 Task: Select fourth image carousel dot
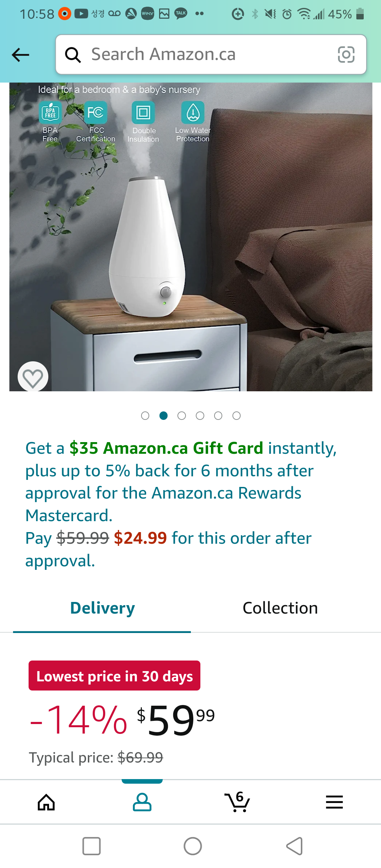click(x=200, y=416)
